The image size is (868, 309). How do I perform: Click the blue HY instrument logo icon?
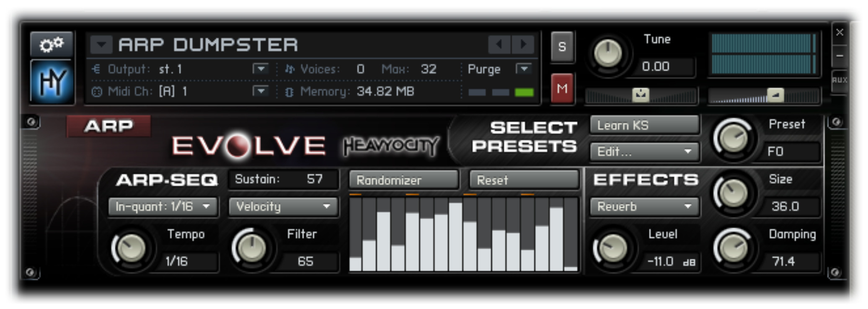tap(52, 82)
